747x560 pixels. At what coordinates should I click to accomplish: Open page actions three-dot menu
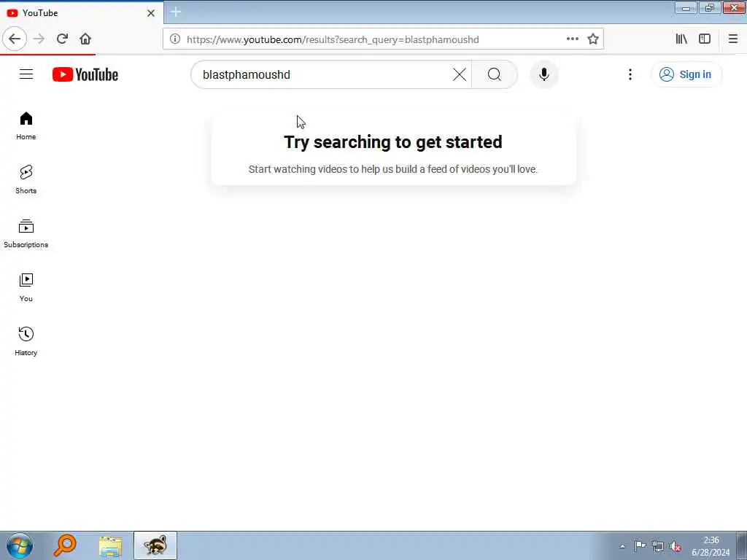pyautogui.click(x=572, y=39)
